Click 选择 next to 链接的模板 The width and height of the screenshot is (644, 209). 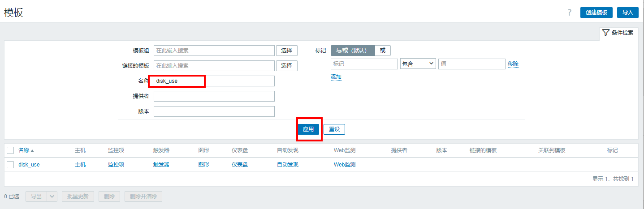[286, 66]
